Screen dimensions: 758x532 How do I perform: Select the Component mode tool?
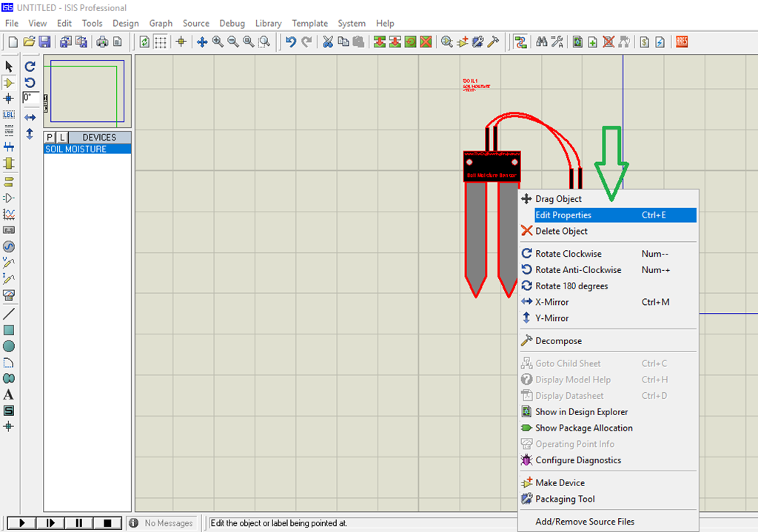point(9,83)
